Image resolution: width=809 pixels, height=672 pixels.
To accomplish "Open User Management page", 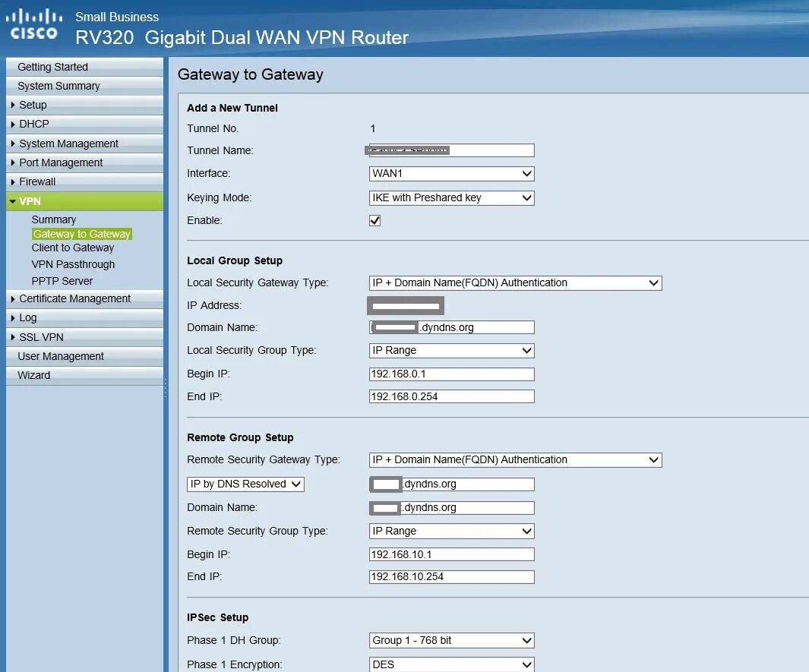I will pyautogui.click(x=84, y=356).
